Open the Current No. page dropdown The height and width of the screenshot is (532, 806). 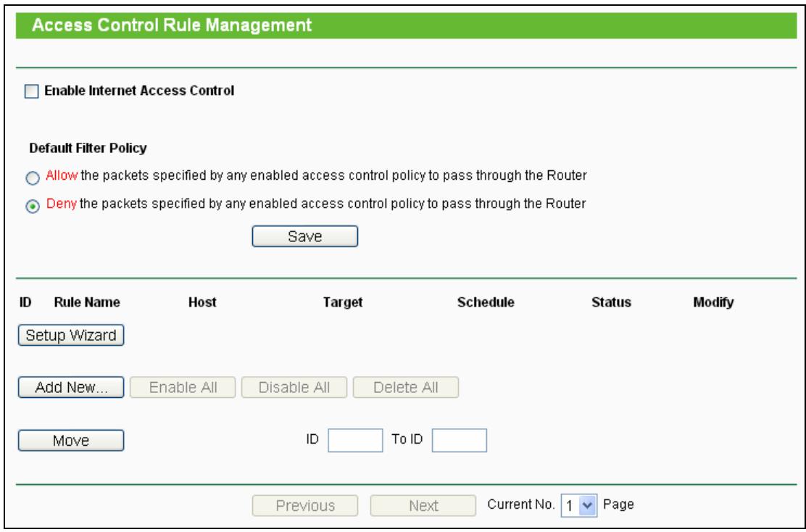point(579,506)
